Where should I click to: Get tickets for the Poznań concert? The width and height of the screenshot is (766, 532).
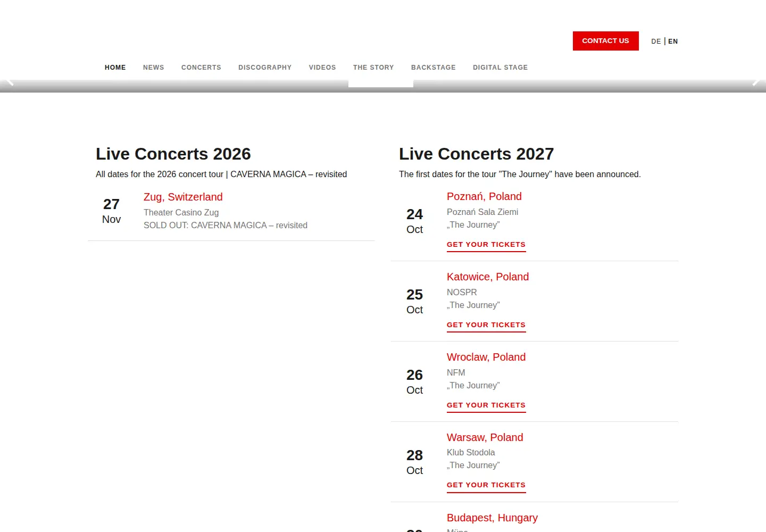pos(486,245)
